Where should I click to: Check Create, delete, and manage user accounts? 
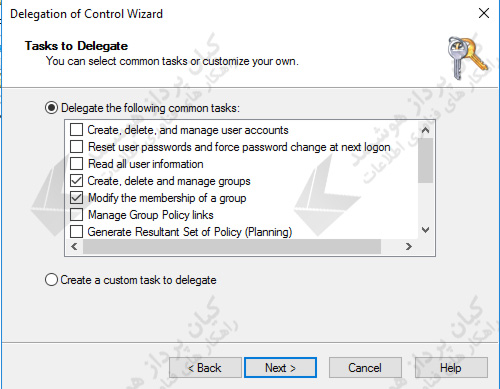[76, 129]
